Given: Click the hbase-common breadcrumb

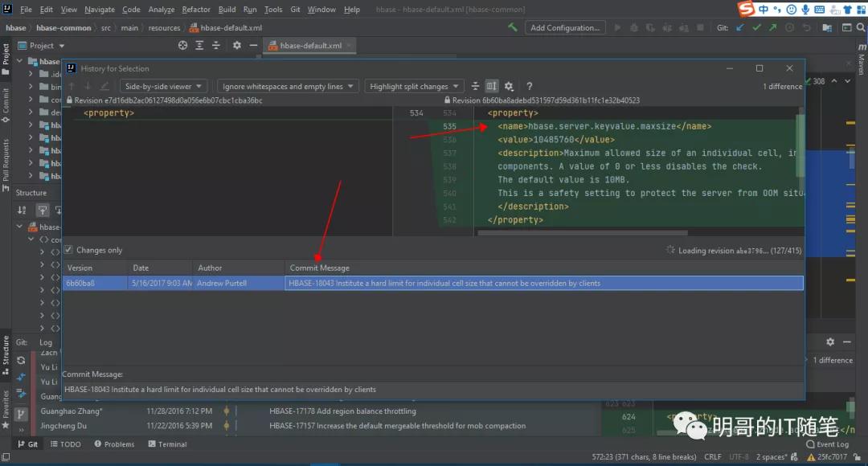Looking at the screenshot, I should [63, 27].
